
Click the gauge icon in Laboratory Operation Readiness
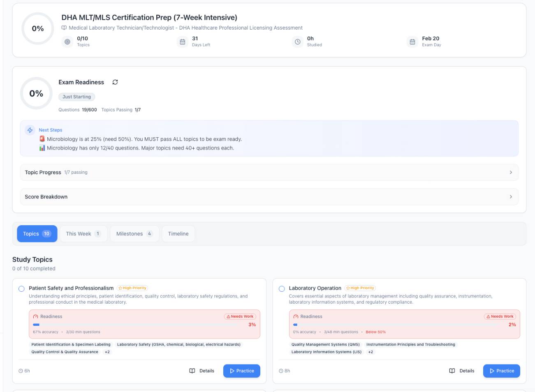296,317
